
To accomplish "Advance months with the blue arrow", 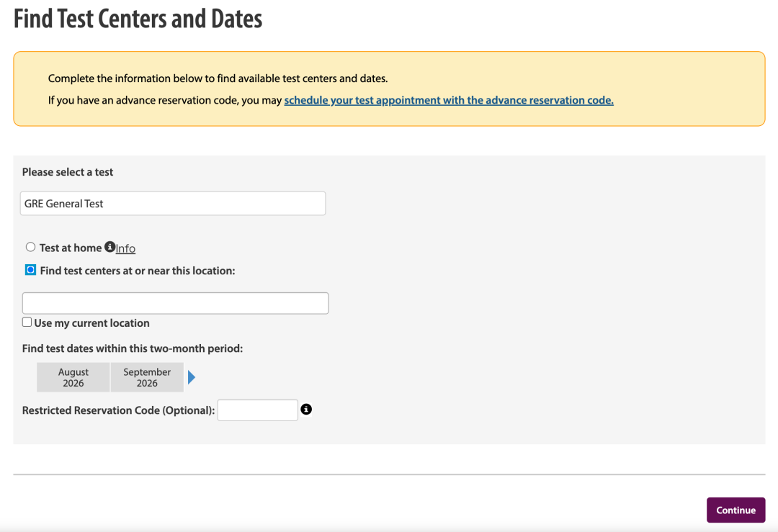I will (192, 377).
